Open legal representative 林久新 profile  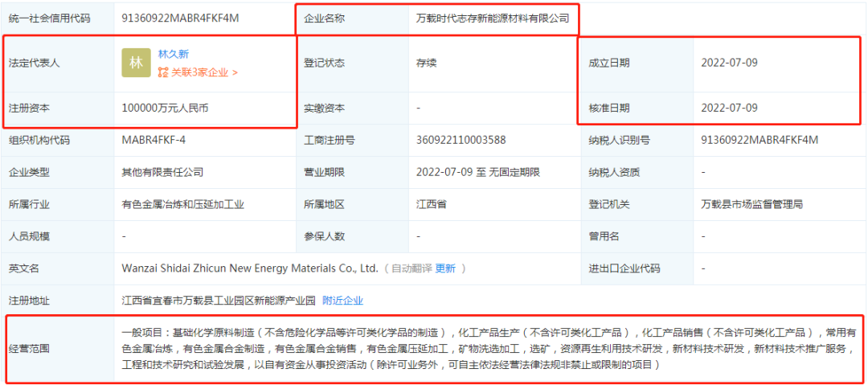[x=174, y=54]
